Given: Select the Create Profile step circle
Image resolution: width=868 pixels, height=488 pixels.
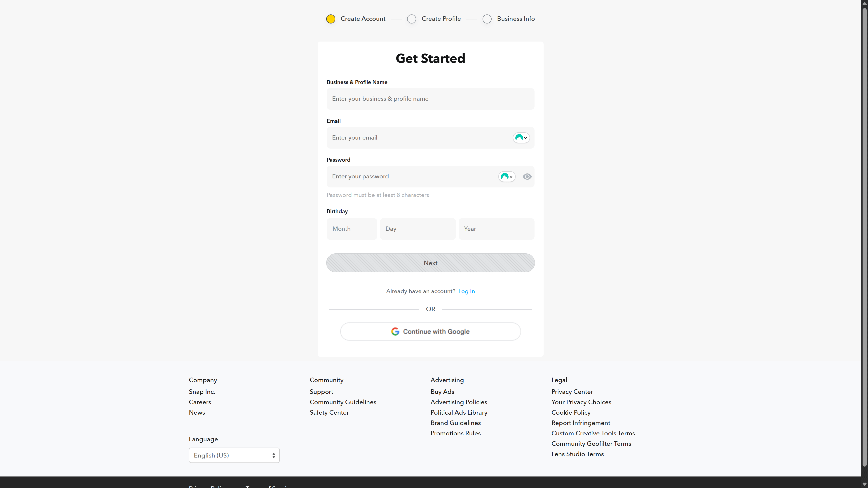Looking at the screenshot, I should pos(411,19).
